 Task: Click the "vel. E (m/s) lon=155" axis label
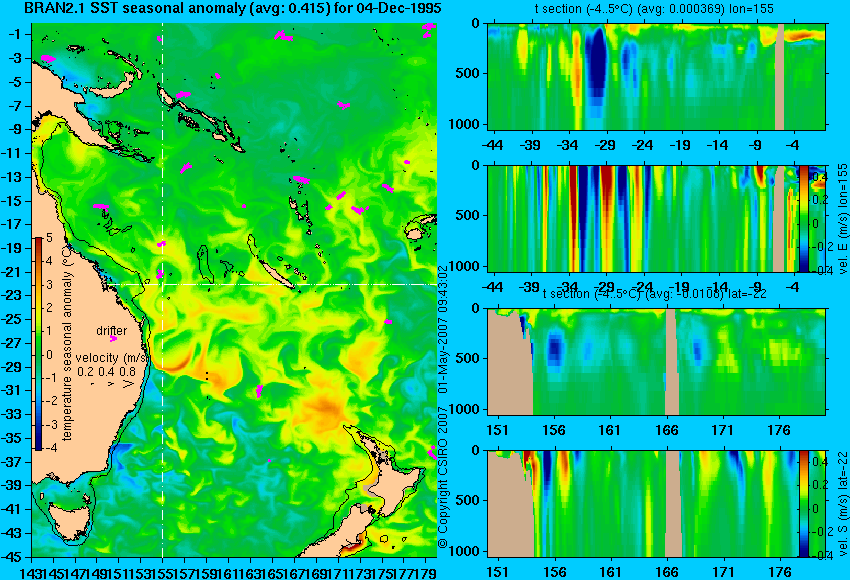coord(842,218)
